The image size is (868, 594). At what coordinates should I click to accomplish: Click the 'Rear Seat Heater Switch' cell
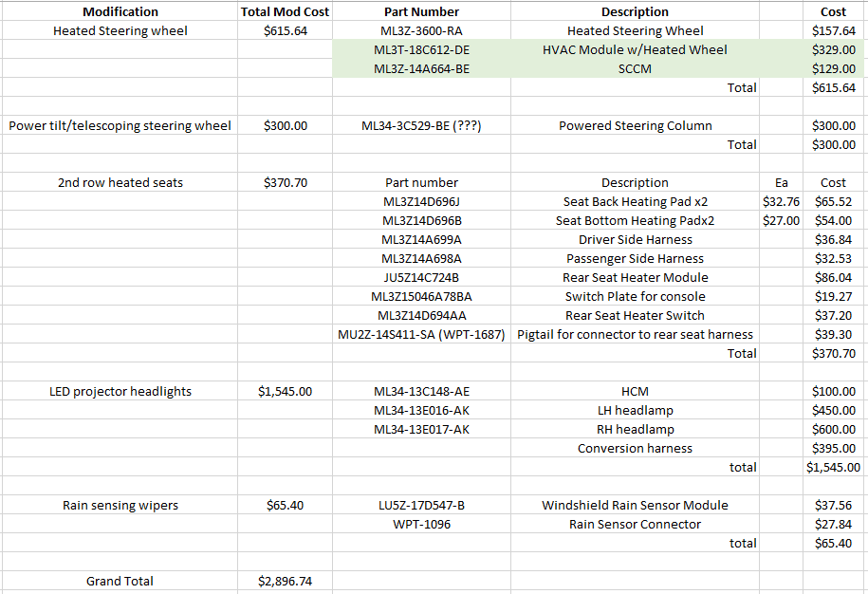click(x=635, y=316)
